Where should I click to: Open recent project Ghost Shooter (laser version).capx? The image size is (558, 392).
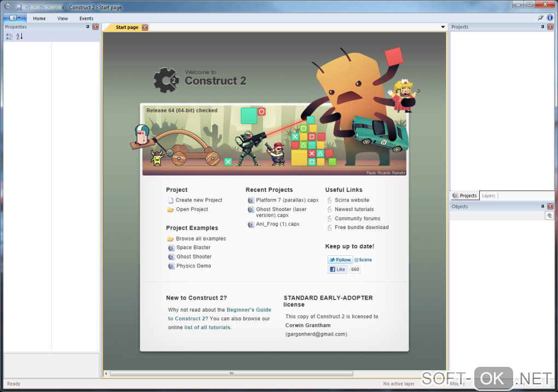[281, 212]
